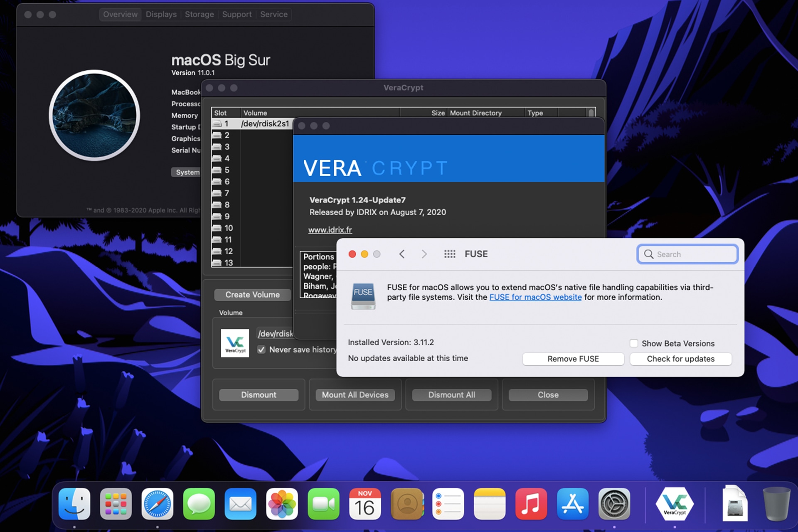The image size is (798, 532).
Task: Open Contacts from the Dock
Action: (407, 504)
